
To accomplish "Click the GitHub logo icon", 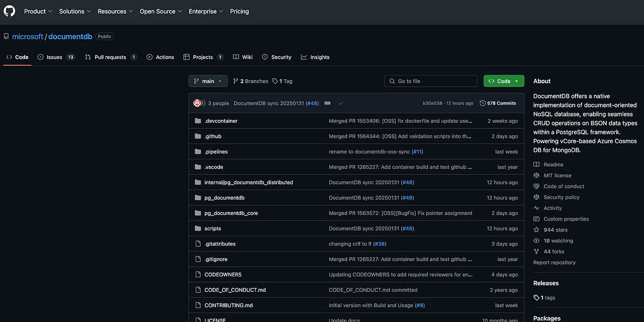I will [x=9, y=11].
